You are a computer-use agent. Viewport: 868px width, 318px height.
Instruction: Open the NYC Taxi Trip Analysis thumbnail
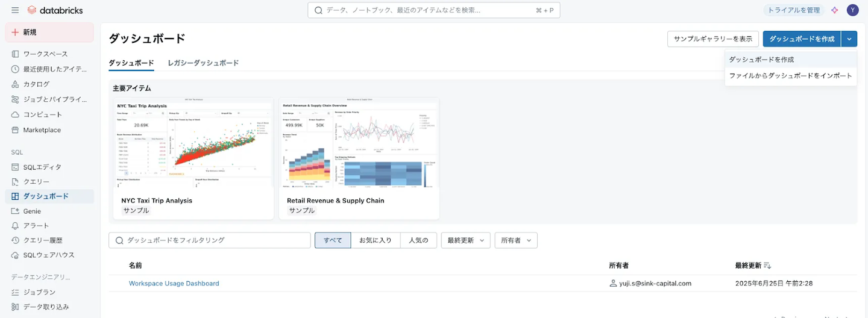pos(193,144)
